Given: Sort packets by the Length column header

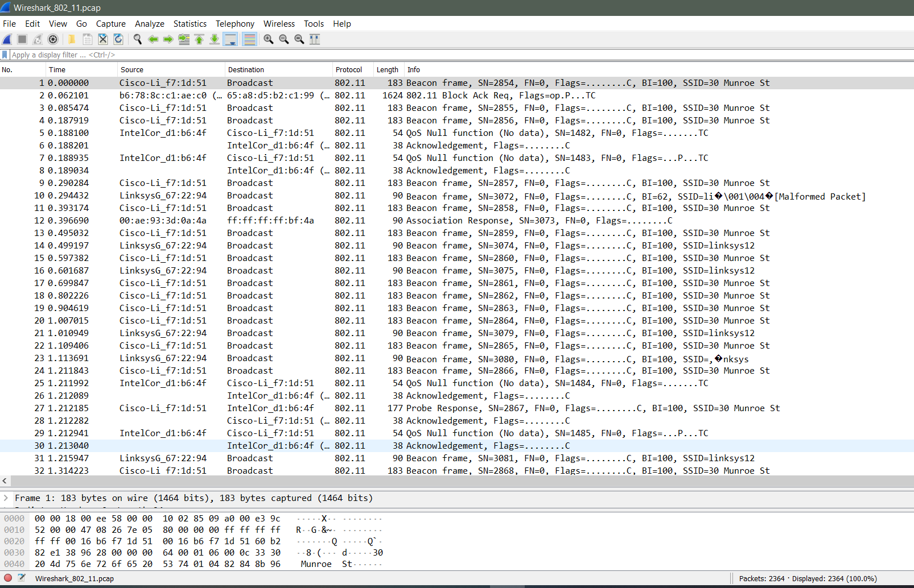Looking at the screenshot, I should click(389, 70).
